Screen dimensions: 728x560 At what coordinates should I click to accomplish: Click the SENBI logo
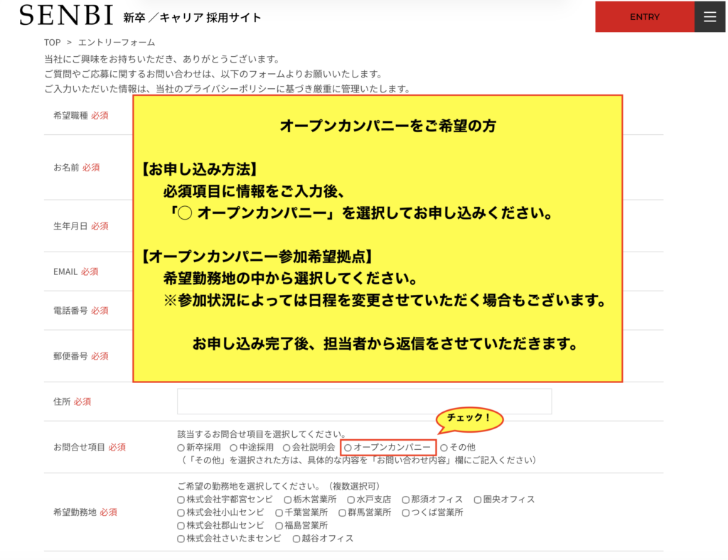66,16
